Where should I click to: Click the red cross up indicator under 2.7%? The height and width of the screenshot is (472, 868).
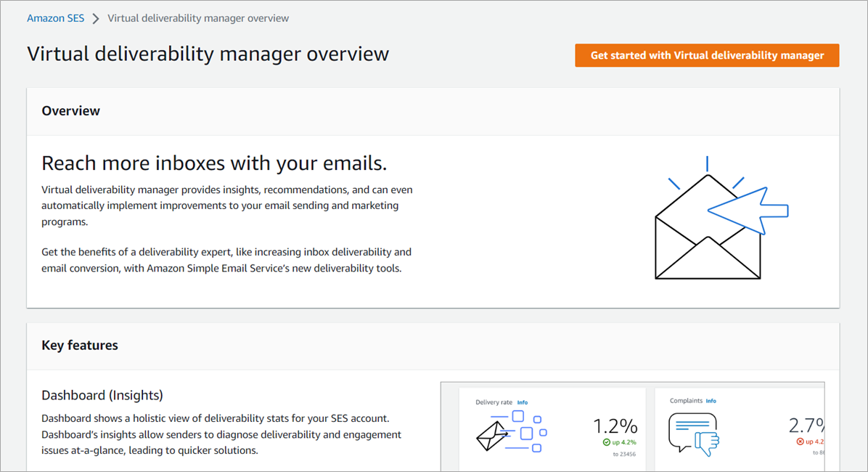point(811,442)
